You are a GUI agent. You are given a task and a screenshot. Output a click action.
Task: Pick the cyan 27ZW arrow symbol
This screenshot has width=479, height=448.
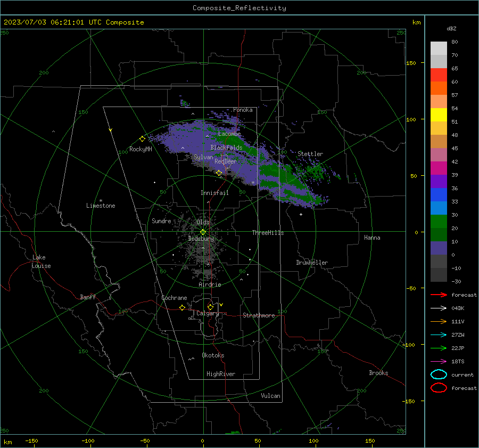pos(439,335)
